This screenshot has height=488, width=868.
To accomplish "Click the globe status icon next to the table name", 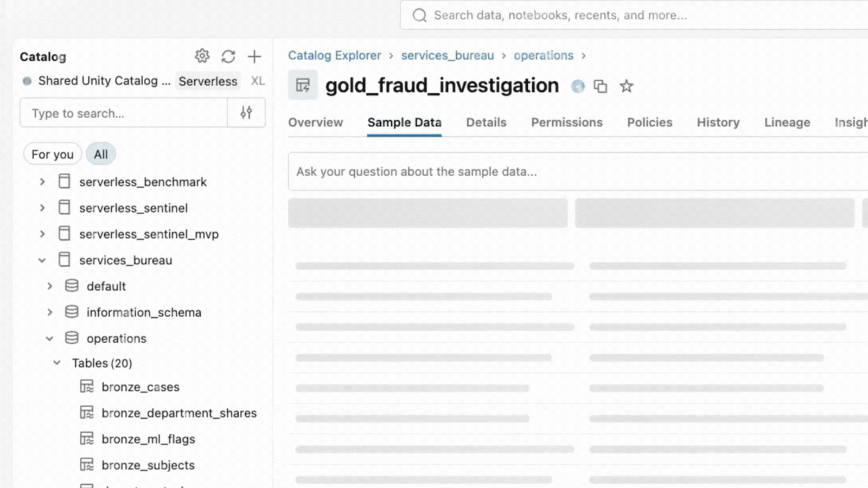I will (x=578, y=86).
